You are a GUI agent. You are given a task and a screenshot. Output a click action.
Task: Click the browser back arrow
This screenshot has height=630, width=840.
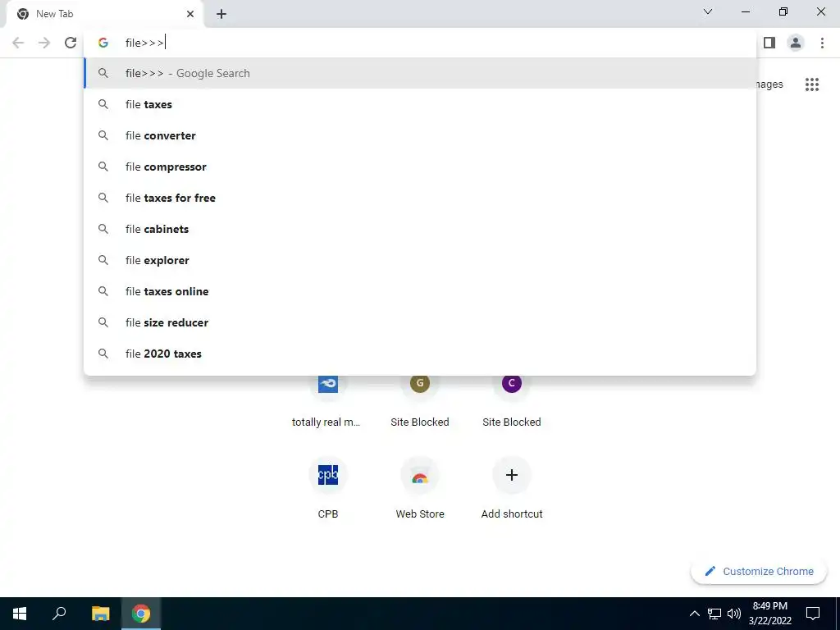(x=18, y=43)
